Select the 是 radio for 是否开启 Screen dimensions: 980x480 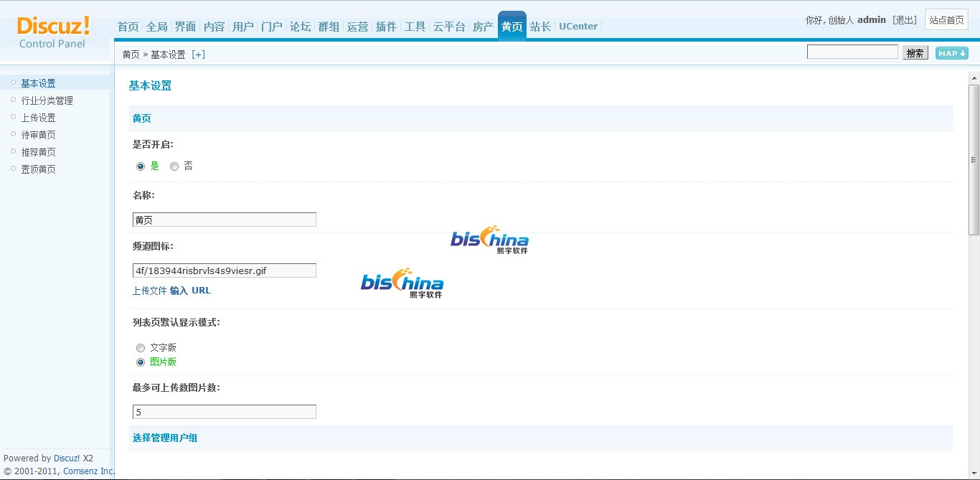click(141, 166)
